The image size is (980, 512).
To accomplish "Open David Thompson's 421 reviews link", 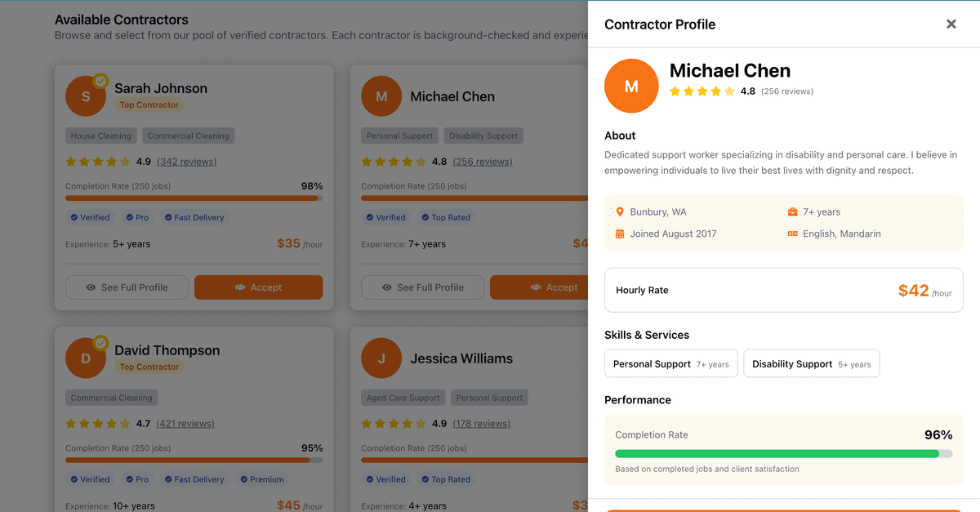I will click(x=185, y=424).
